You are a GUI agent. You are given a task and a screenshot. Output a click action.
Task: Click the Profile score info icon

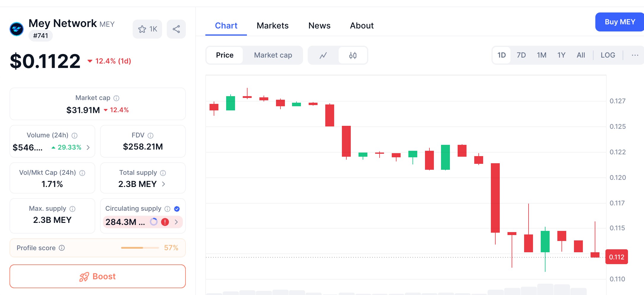[x=62, y=248]
